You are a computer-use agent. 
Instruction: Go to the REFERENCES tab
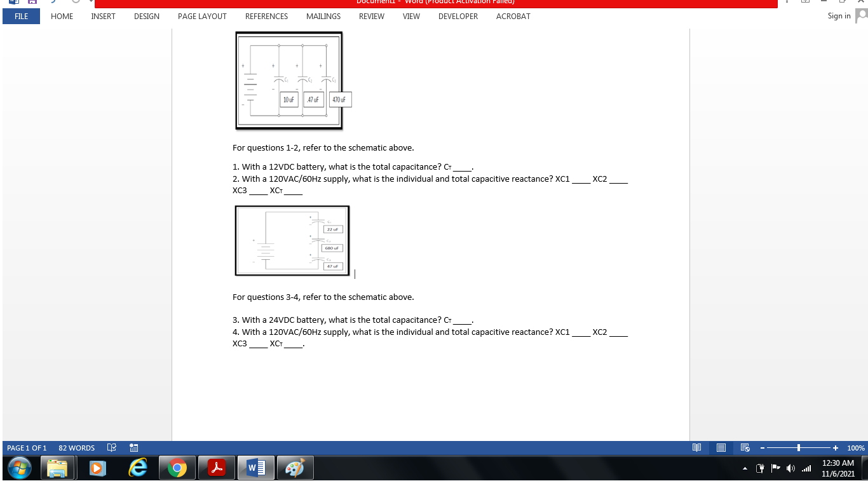[266, 17]
